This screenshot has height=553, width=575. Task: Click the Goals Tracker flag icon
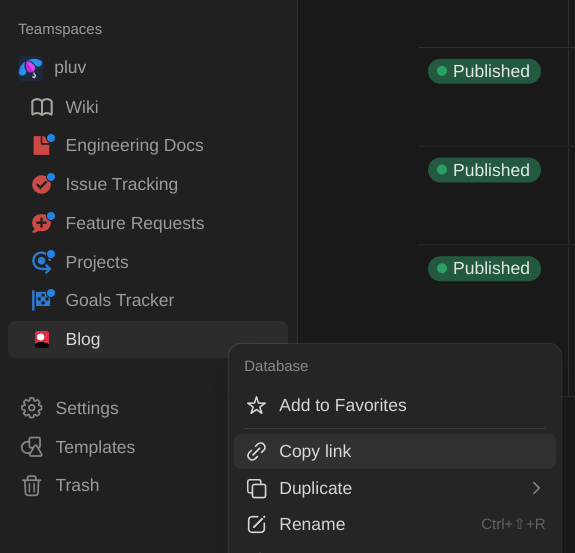[43, 300]
